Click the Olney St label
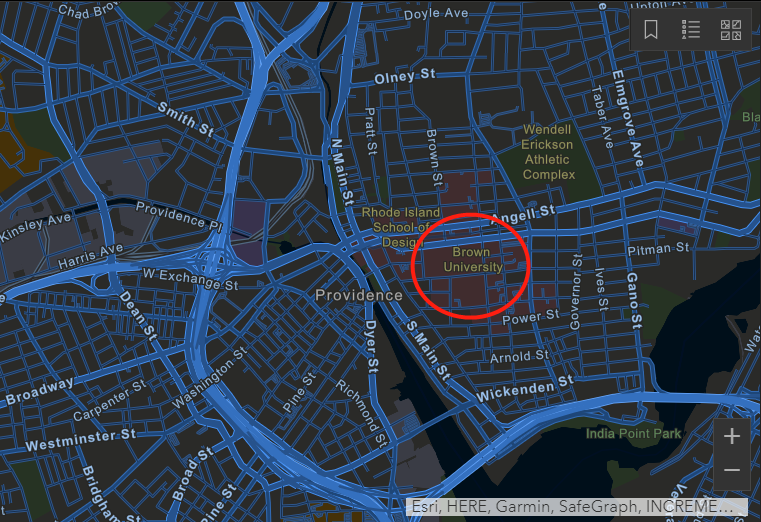 pyautogui.click(x=405, y=76)
